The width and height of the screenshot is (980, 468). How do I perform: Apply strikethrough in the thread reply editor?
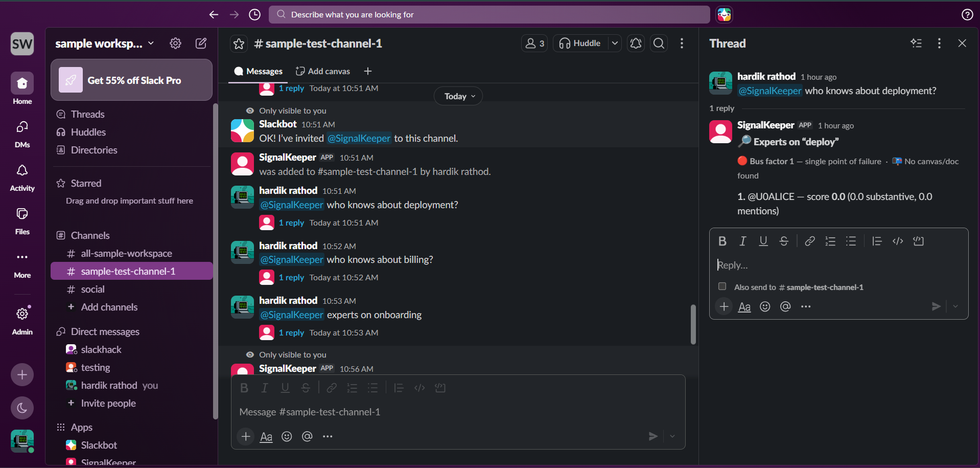[784, 241]
